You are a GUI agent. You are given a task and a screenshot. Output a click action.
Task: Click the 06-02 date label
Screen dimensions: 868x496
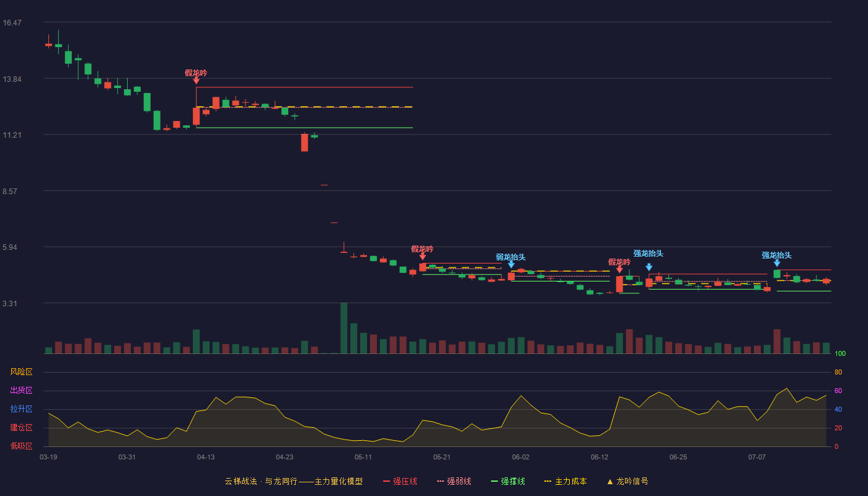click(521, 458)
